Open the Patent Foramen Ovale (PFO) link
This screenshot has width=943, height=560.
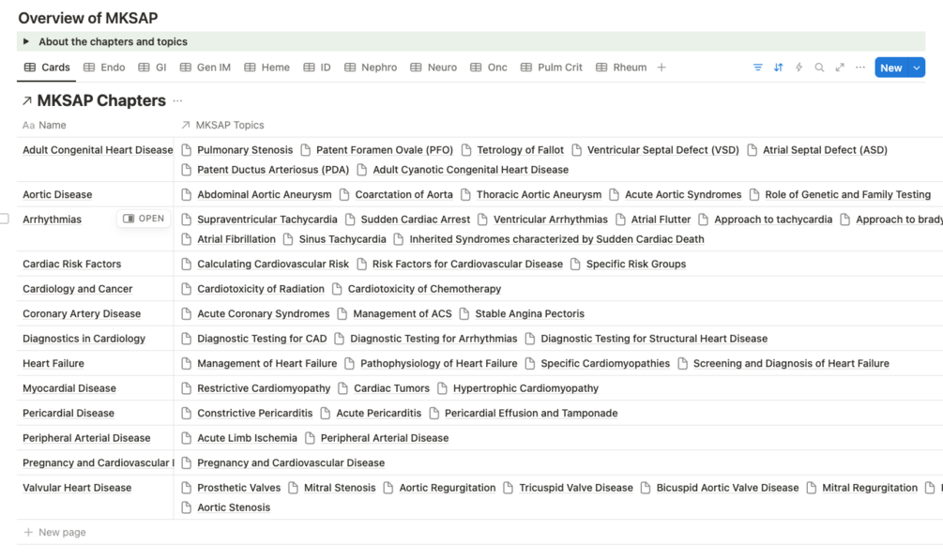coord(385,150)
